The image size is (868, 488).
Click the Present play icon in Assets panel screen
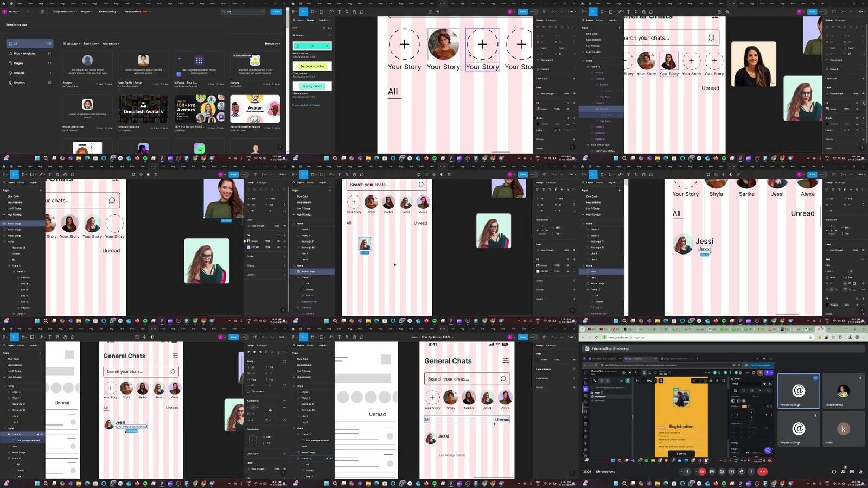tap(553, 12)
